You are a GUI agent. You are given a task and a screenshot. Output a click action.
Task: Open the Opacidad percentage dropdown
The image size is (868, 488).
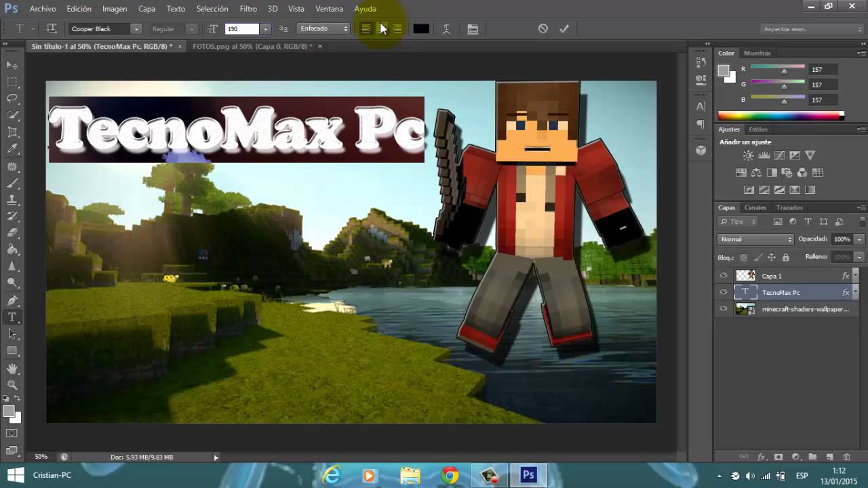pyautogui.click(x=859, y=239)
